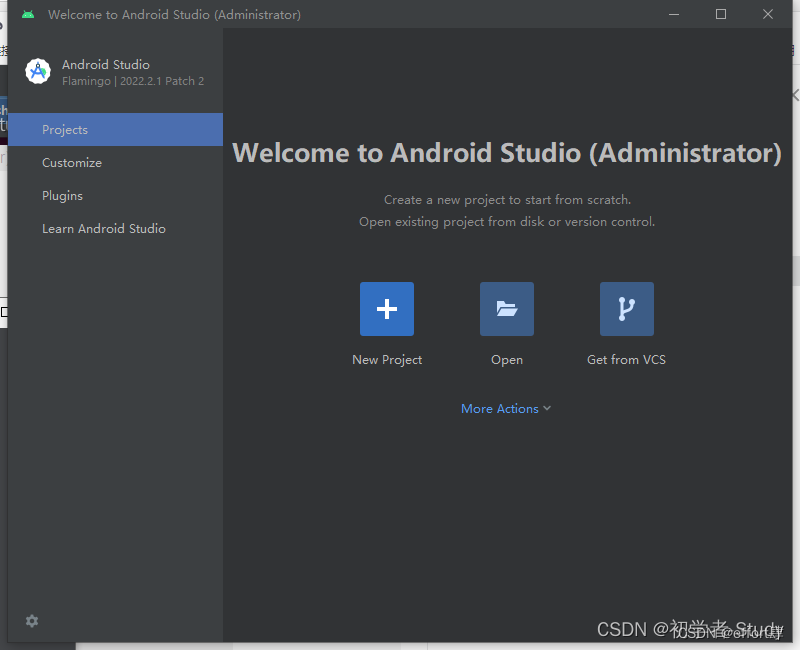The width and height of the screenshot is (800, 650).
Task: Click the version text "Flamingo | 2022.2.1 Patch 2"
Action: (x=133, y=81)
